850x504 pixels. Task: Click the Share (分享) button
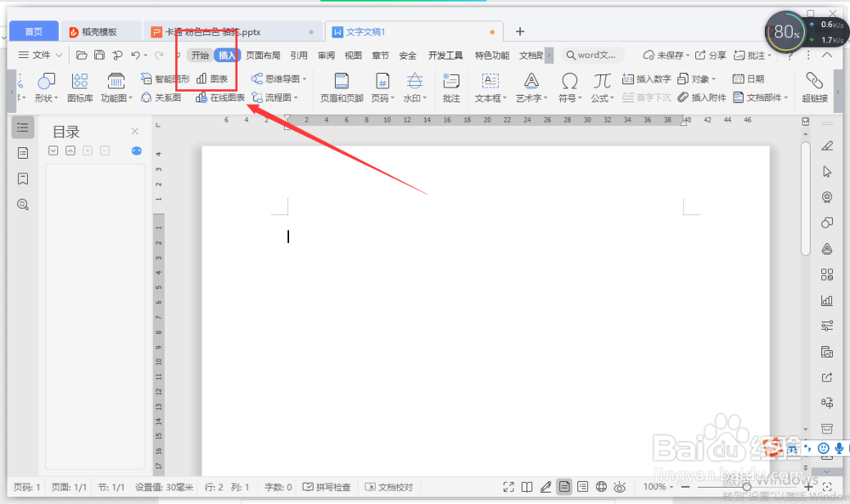coord(711,55)
